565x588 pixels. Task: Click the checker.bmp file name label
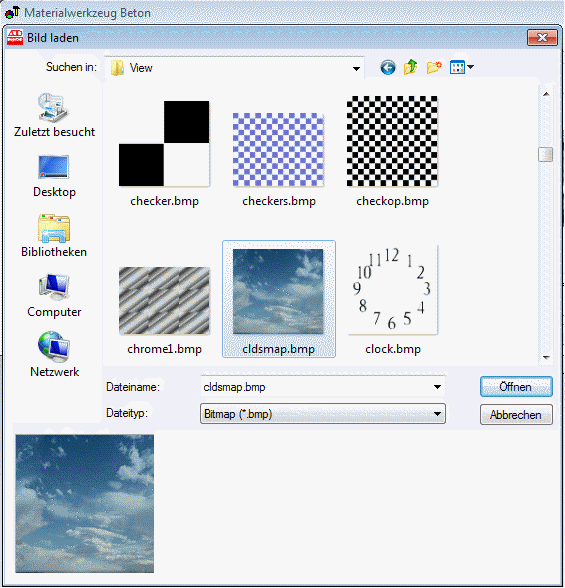(164, 201)
